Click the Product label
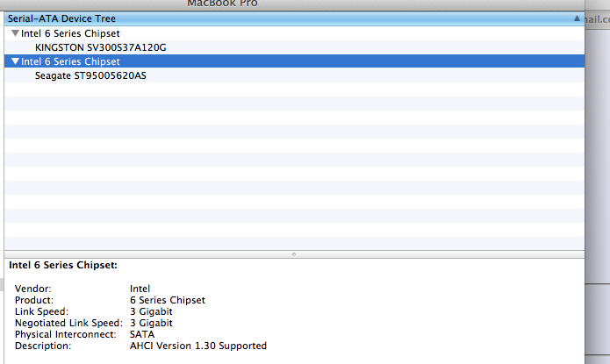The height and width of the screenshot is (364, 610). (x=34, y=300)
